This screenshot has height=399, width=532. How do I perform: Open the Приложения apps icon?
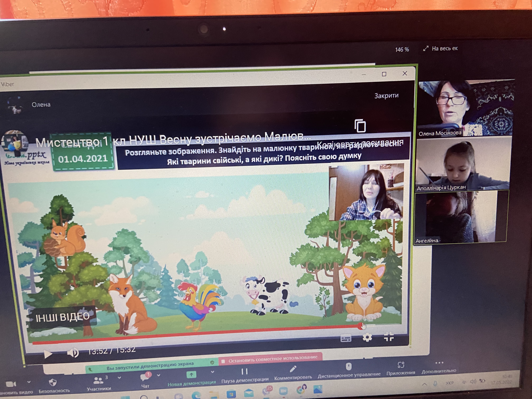tap(401, 365)
